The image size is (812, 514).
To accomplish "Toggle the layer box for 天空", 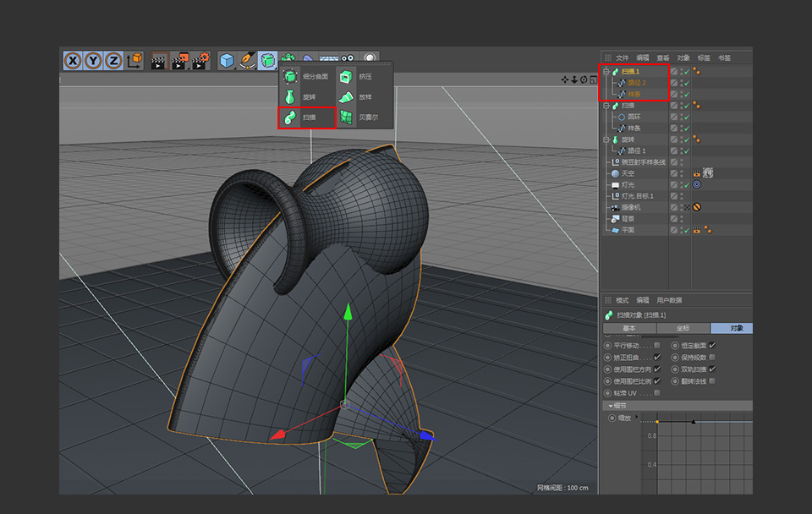I will pos(674,174).
